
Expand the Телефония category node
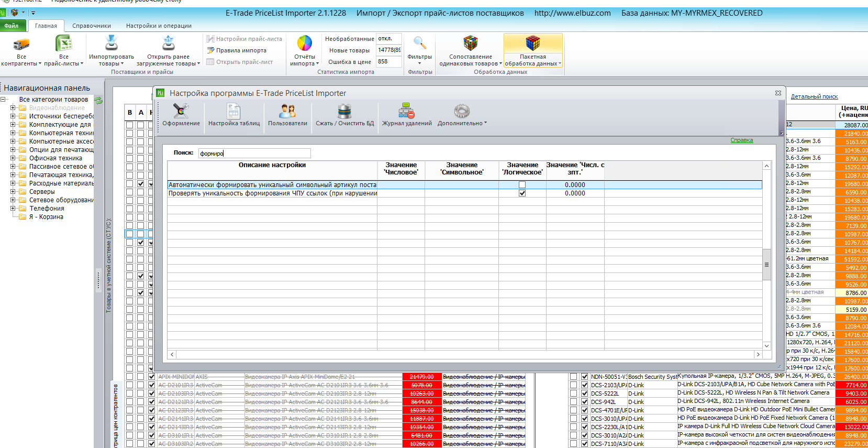tap(13, 209)
